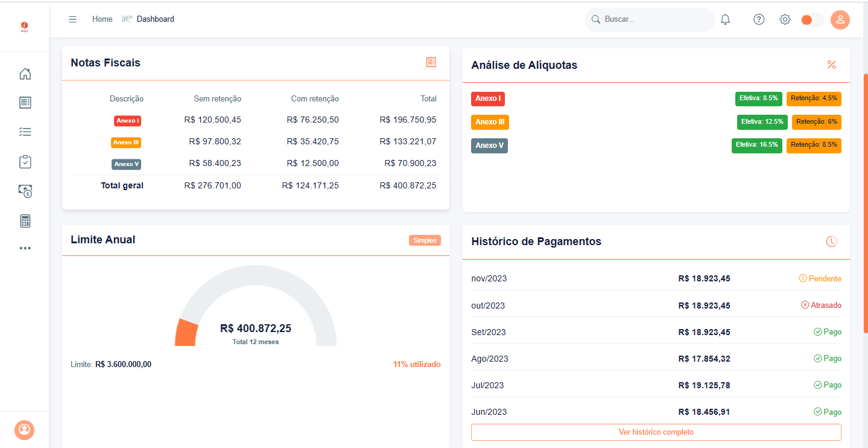Image resolution: width=868 pixels, height=448 pixels.
Task: Open the money payments sidebar icon
Action: 25,191
